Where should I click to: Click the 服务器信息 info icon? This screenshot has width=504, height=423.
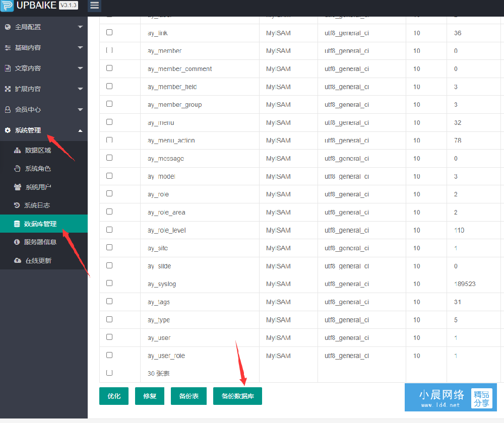[x=17, y=242]
